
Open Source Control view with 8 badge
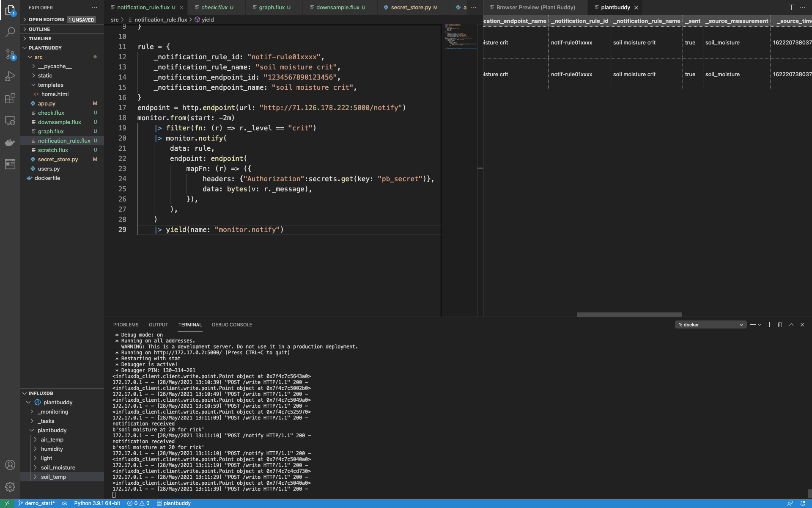click(10, 54)
